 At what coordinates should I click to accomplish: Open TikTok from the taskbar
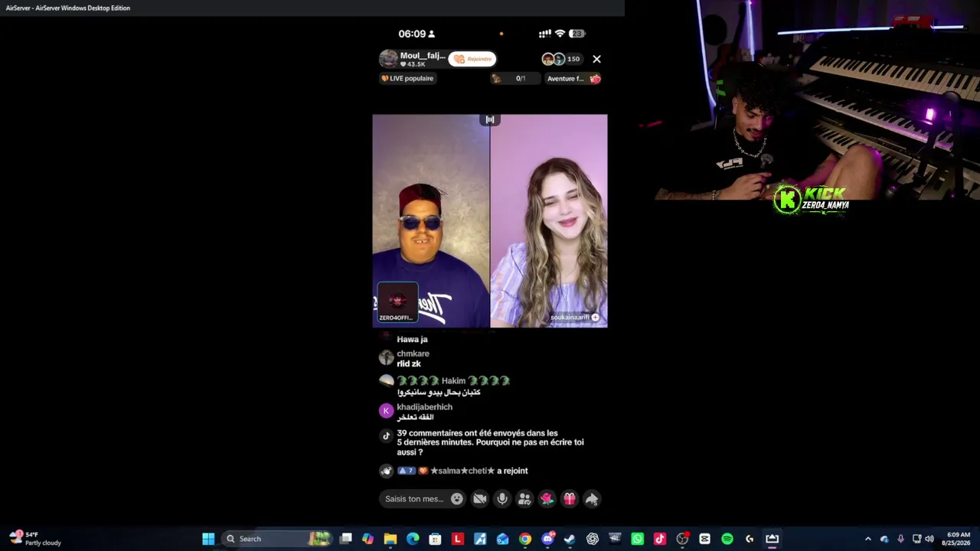[x=660, y=539]
